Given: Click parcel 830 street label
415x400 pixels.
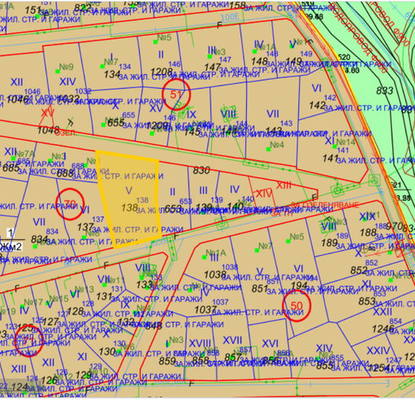Looking at the screenshot, I should [x=201, y=170].
